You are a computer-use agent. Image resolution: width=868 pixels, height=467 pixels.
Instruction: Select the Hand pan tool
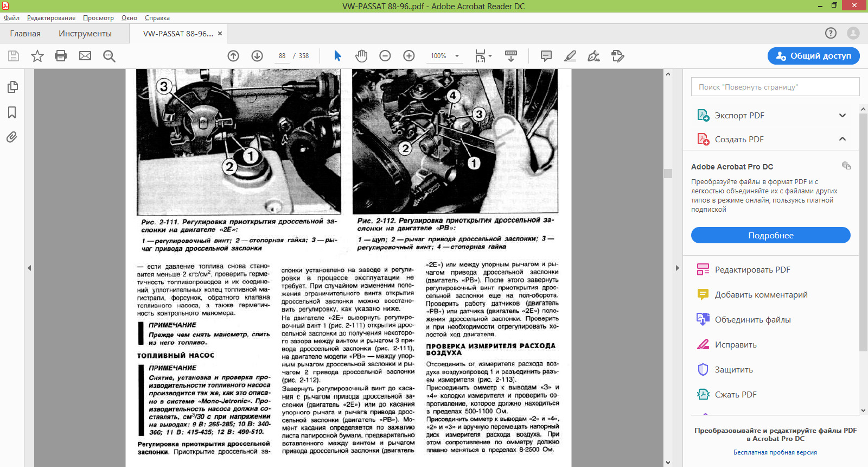pyautogui.click(x=361, y=56)
